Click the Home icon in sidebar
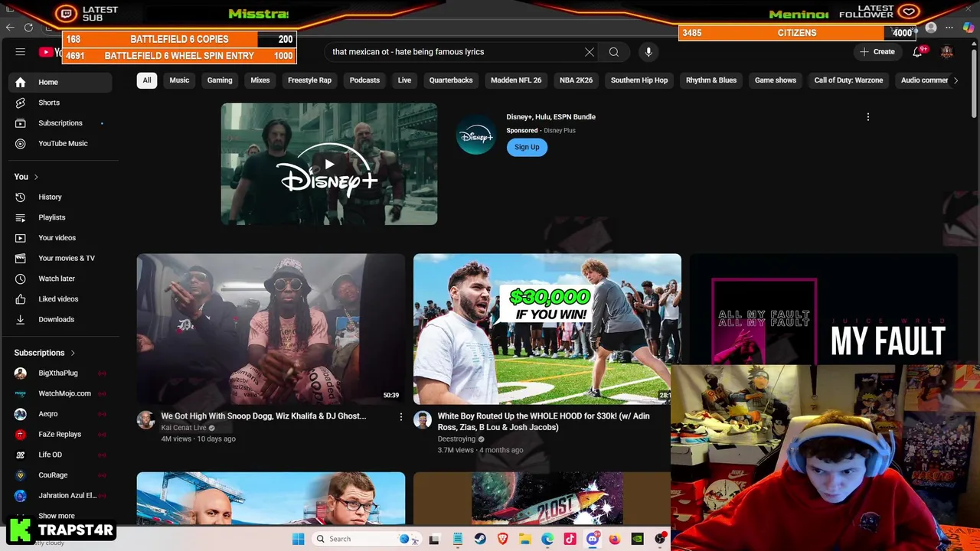The width and height of the screenshot is (980, 551). tap(21, 82)
